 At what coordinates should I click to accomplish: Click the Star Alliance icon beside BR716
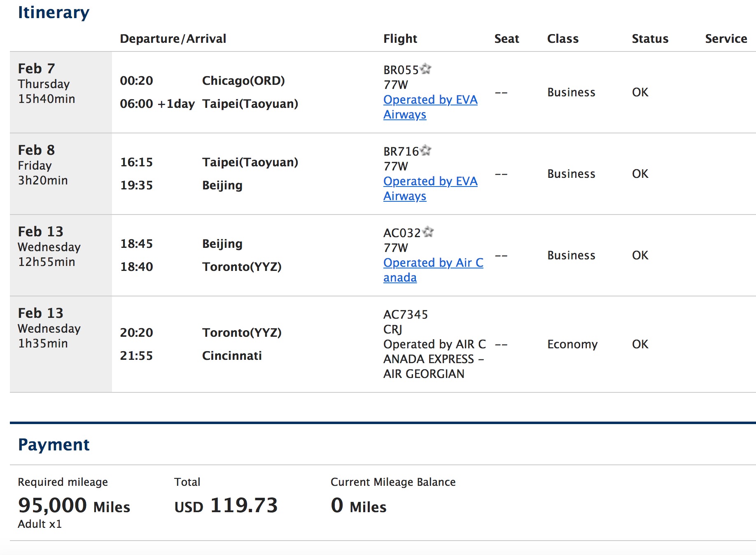[426, 150]
